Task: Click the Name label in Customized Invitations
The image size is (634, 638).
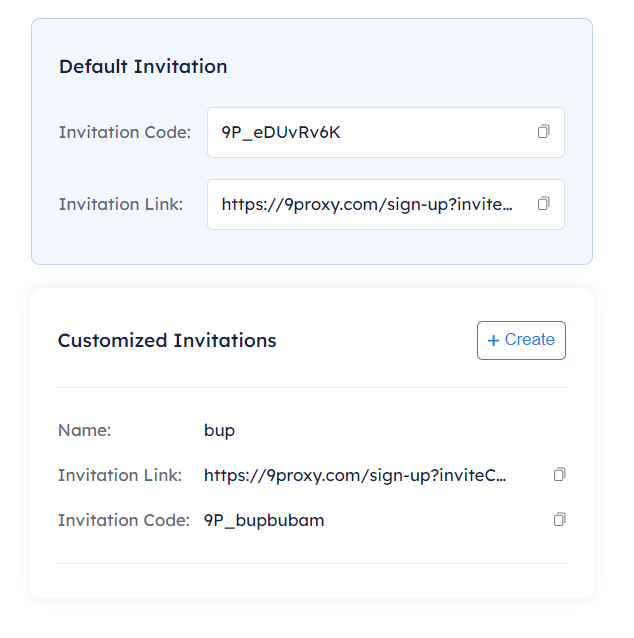Action: click(84, 431)
